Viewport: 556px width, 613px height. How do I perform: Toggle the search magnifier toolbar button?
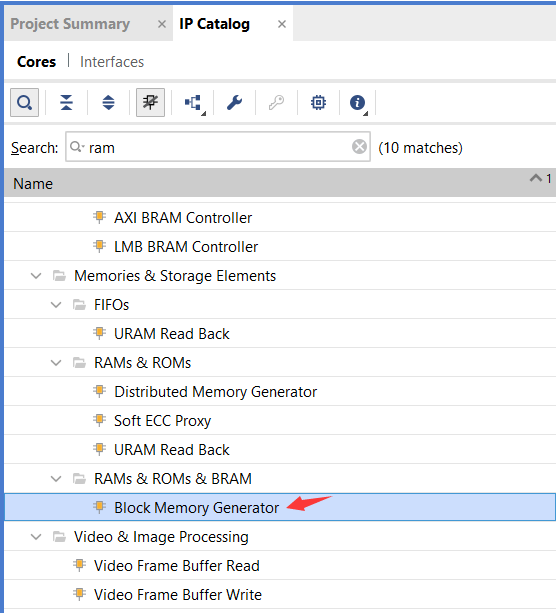pos(24,103)
